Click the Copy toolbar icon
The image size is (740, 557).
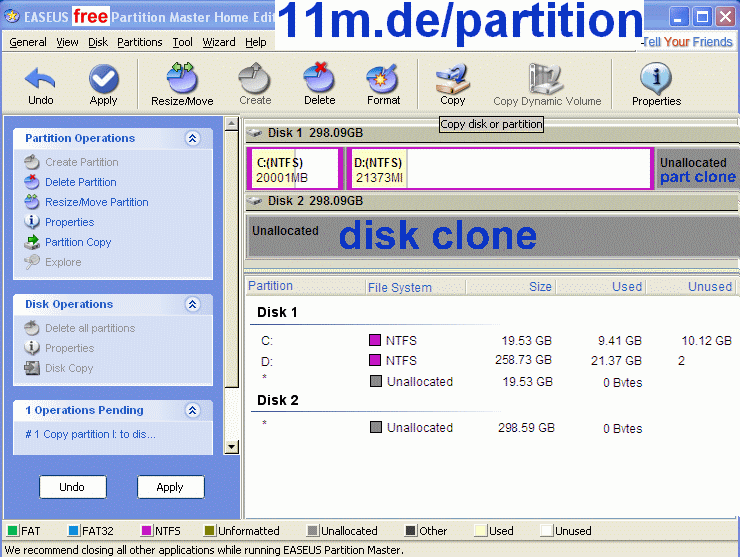pyautogui.click(x=453, y=78)
